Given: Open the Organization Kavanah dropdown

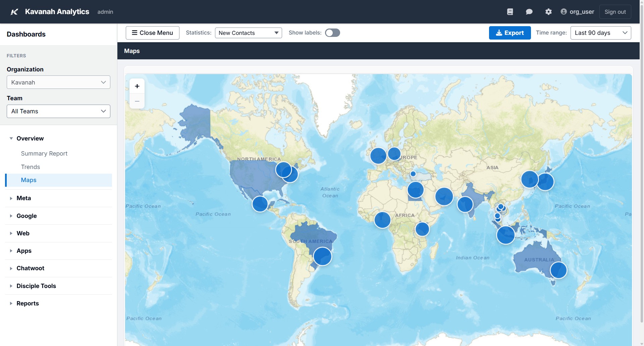Looking at the screenshot, I should coord(58,82).
